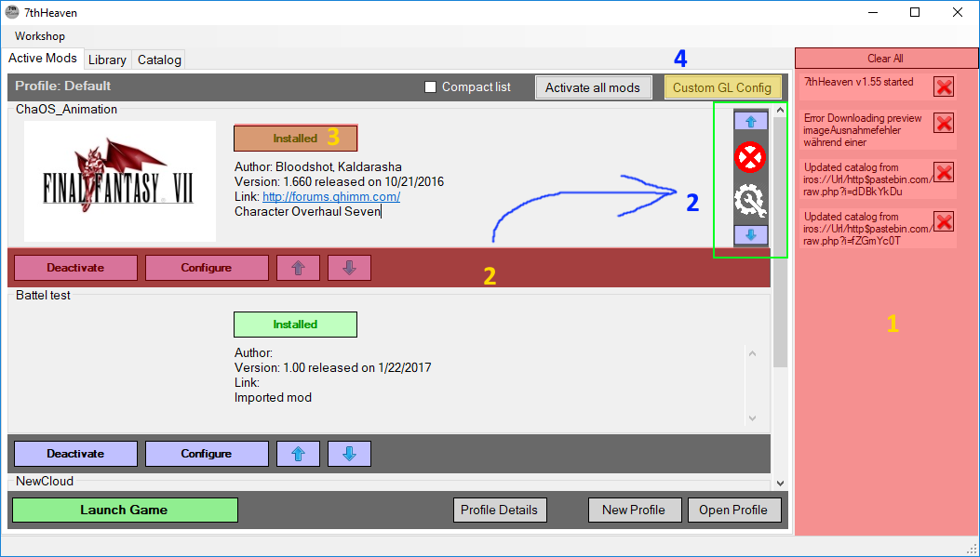Configure the ChaOS_Animation mod

click(207, 267)
